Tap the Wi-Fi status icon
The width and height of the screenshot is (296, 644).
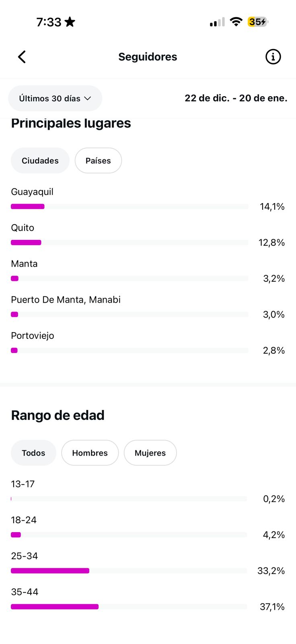click(x=236, y=22)
